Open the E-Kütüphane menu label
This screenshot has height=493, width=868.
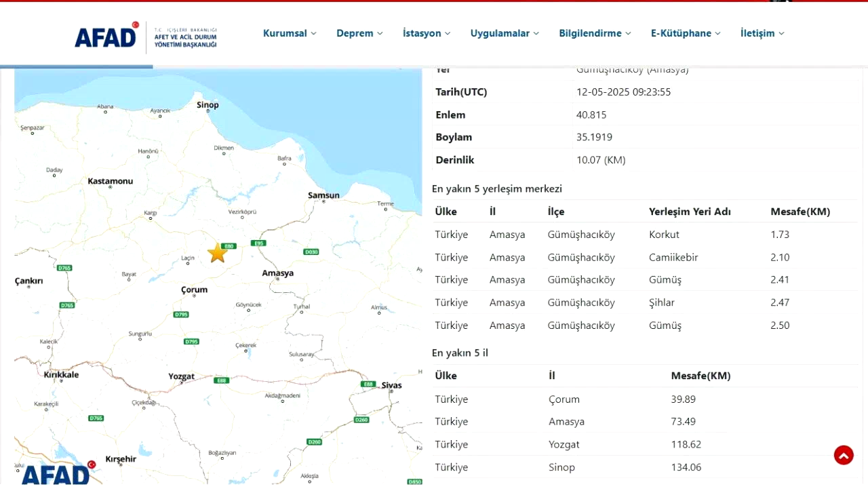click(x=681, y=33)
